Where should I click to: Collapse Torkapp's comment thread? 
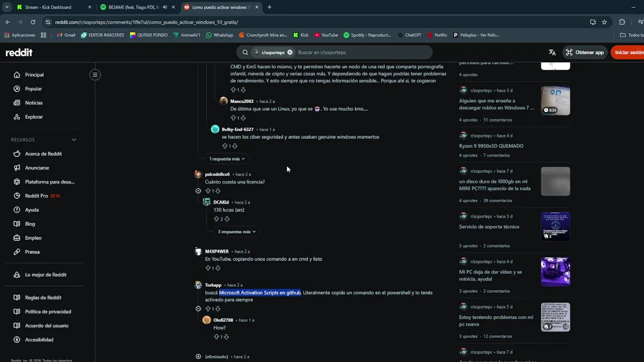(198, 309)
